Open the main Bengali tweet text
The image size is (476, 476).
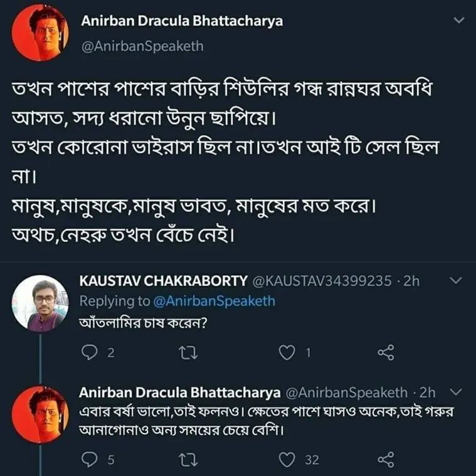pyautogui.click(x=225, y=162)
